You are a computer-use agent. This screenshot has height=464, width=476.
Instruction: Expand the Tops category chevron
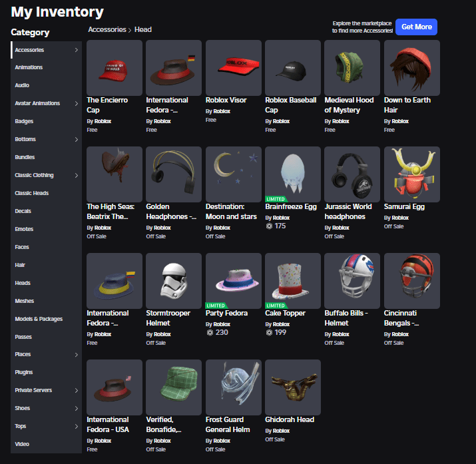(76, 426)
